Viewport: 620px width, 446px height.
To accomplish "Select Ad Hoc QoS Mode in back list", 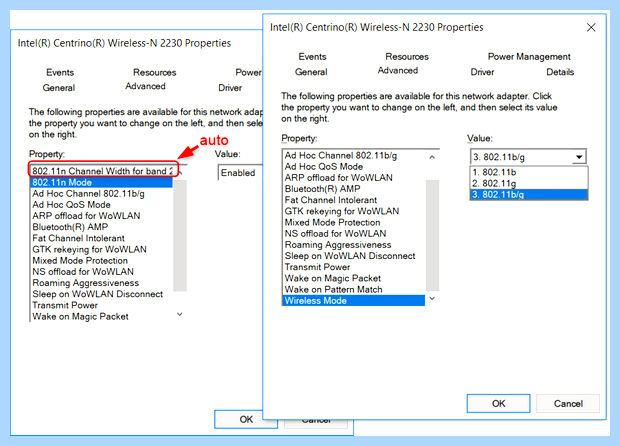I will [102, 204].
